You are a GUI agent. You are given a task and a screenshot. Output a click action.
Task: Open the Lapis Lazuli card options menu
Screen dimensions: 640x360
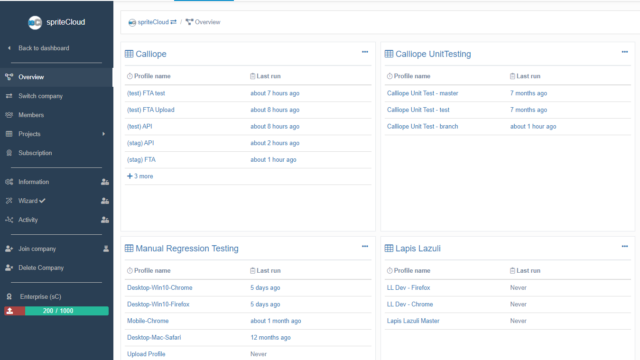(x=624, y=247)
